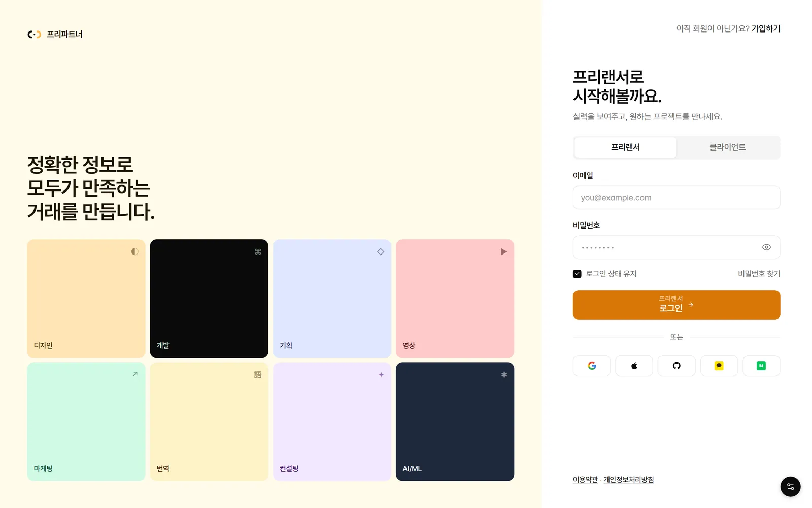Image resolution: width=812 pixels, height=508 pixels.
Task: Open the 개인정보처리방침 link
Action: pyautogui.click(x=628, y=480)
